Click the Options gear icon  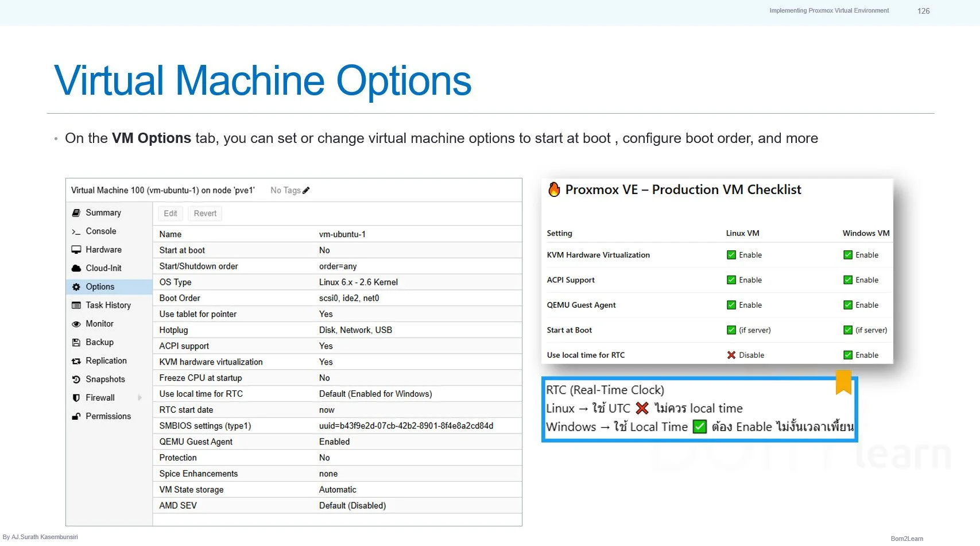click(x=76, y=286)
